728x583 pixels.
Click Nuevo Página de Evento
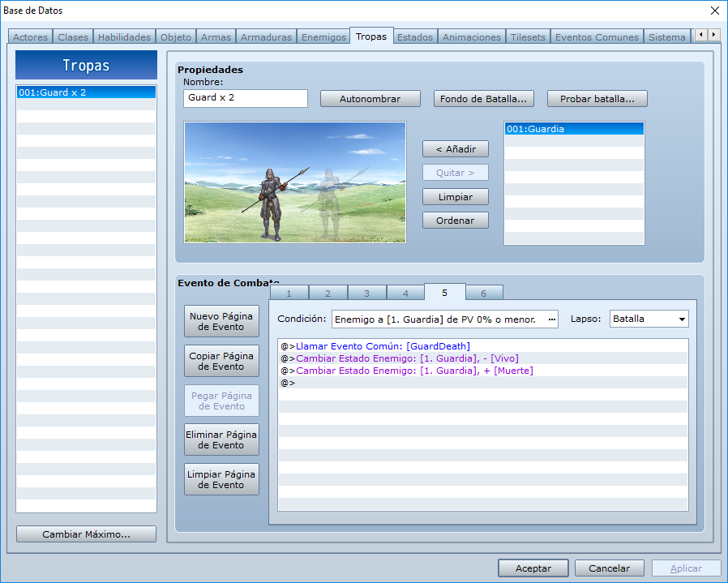coord(221,321)
